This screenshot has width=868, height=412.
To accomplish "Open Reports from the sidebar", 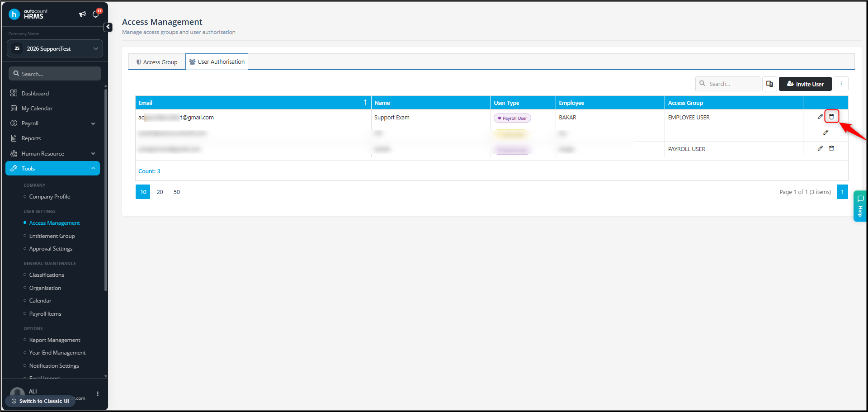I will pos(31,138).
